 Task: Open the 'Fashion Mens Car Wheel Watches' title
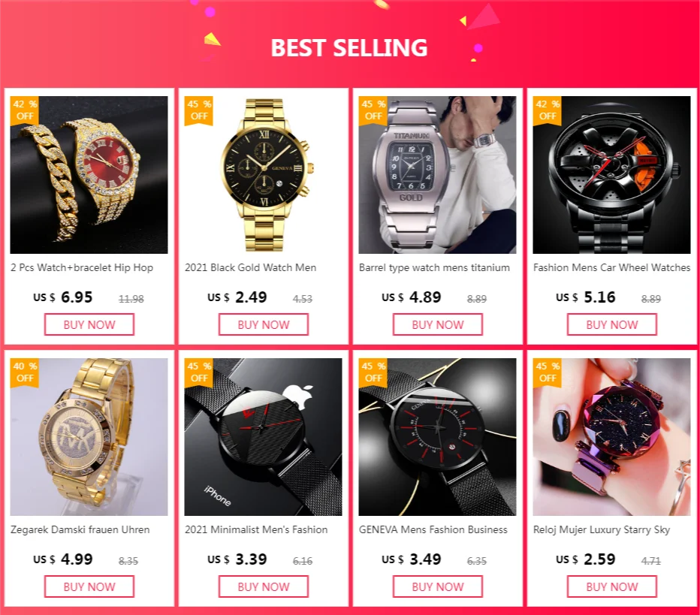pos(611,268)
